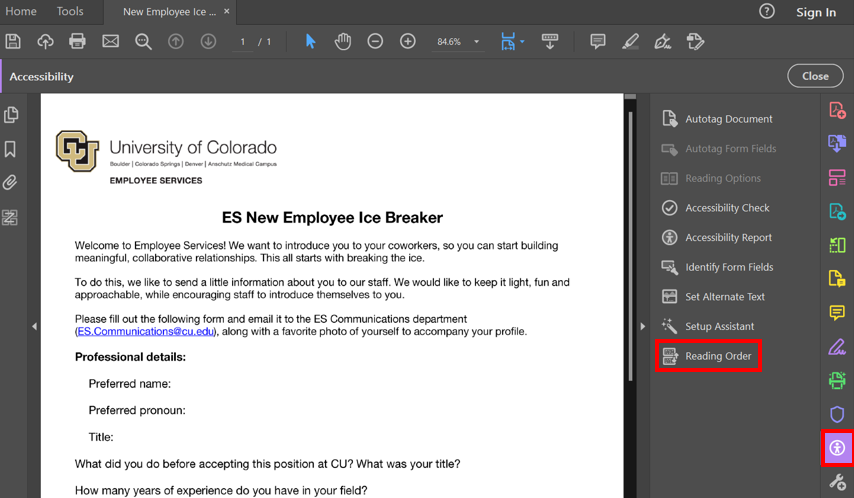This screenshot has width=854, height=498.
Task: Print the document using printer icon
Action: 77,41
